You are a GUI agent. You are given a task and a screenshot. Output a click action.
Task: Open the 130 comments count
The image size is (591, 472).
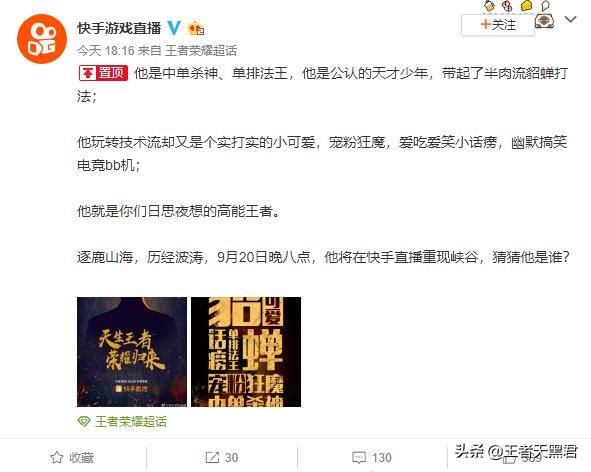click(382, 458)
